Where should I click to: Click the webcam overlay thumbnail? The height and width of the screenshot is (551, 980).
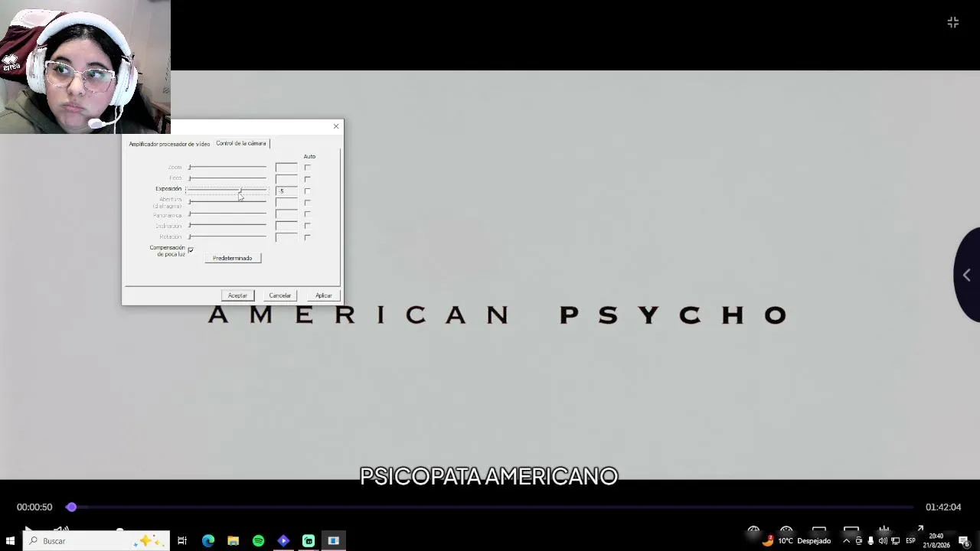85,67
